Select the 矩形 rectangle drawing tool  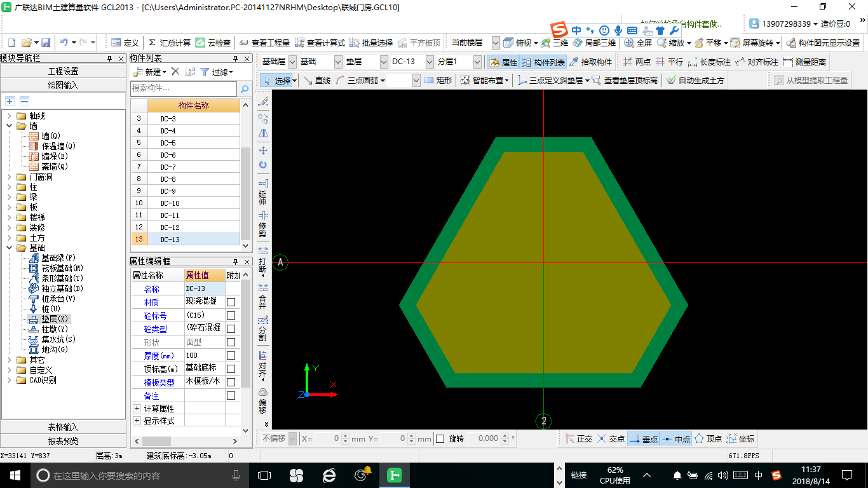[x=438, y=81]
